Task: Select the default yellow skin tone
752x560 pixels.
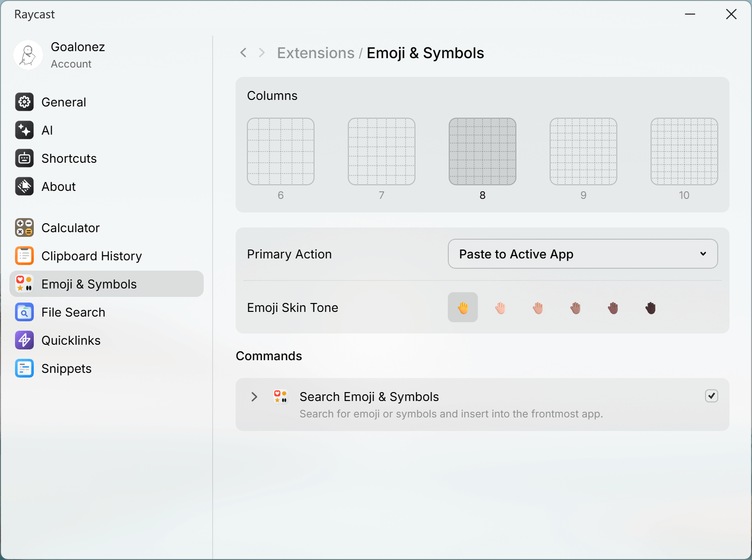Action: (x=463, y=307)
